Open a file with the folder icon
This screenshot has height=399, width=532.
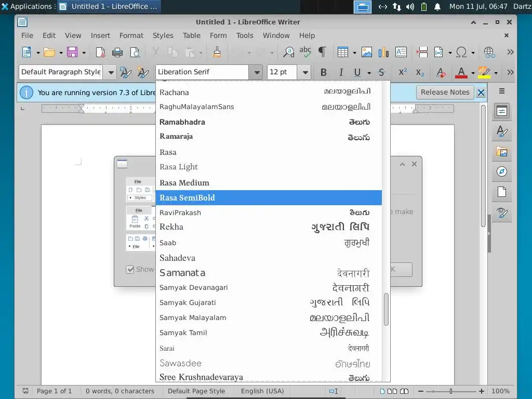49,52
